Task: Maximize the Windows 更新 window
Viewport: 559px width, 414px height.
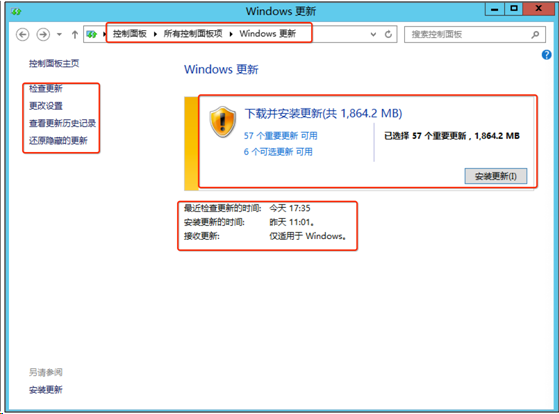Action: point(514,9)
